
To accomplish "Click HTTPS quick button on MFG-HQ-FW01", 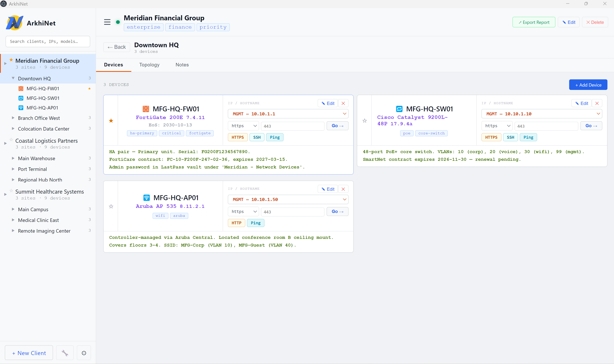I will point(238,137).
